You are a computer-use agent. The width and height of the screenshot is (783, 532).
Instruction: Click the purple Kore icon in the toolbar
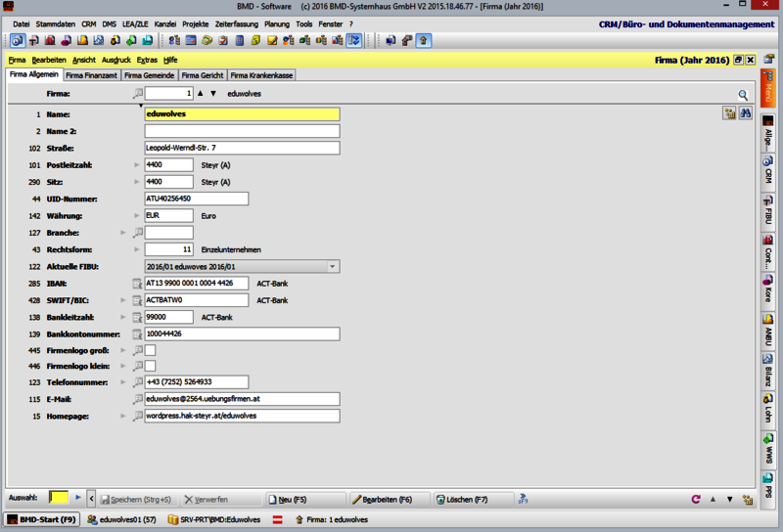[x=66, y=40]
